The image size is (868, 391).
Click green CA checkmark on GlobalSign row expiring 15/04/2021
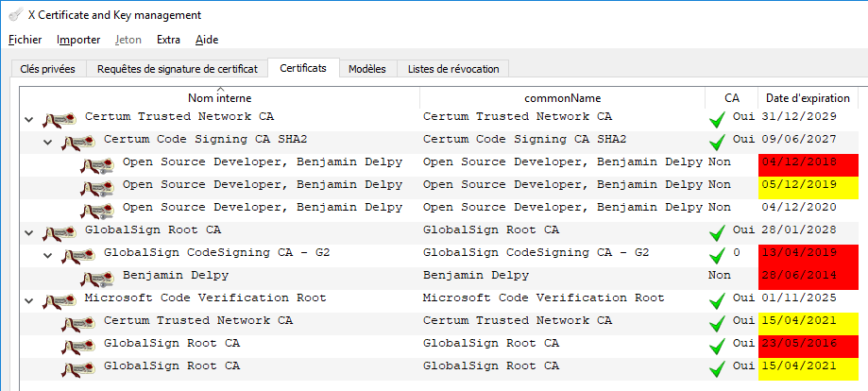(x=717, y=369)
